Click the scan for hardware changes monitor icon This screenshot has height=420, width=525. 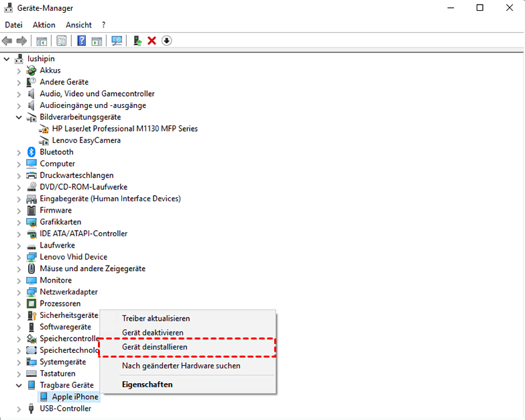click(x=117, y=41)
